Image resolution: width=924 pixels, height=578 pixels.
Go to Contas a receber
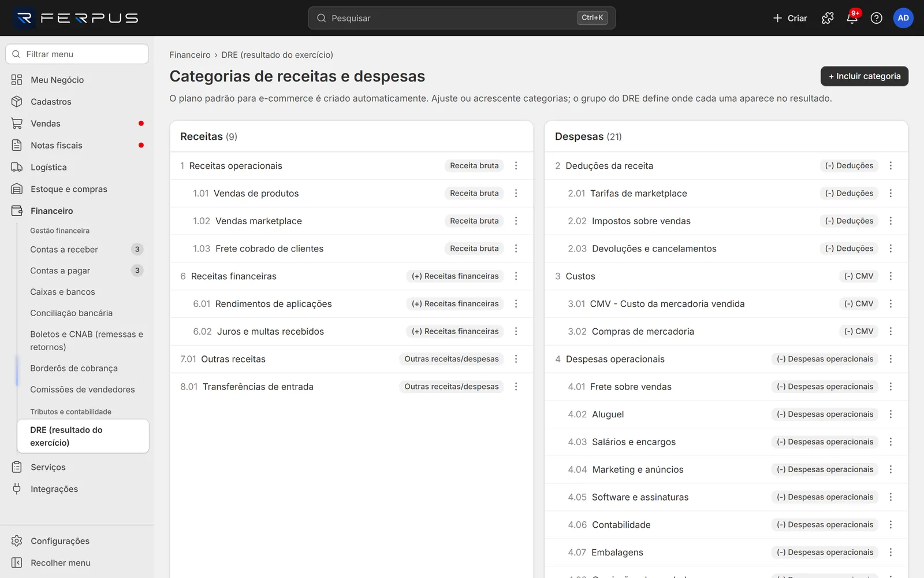[x=84, y=249]
